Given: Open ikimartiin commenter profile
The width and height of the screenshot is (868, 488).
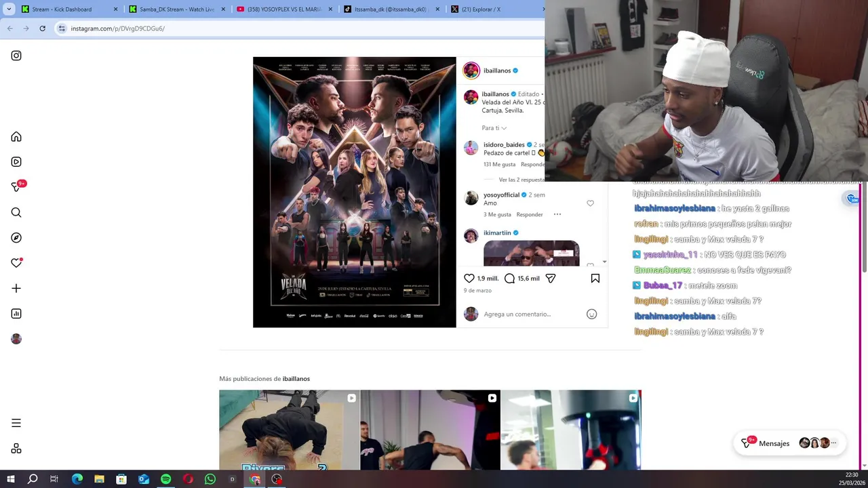Looking at the screenshot, I should point(497,232).
